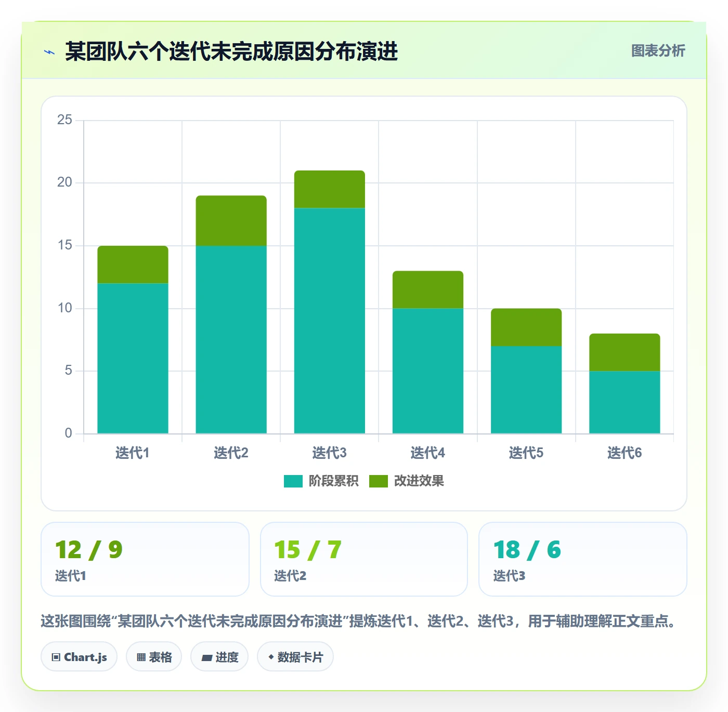This screenshot has width=728, height=712.
Task: Click the green top segment of 迭代1 bar
Action: tap(133, 265)
